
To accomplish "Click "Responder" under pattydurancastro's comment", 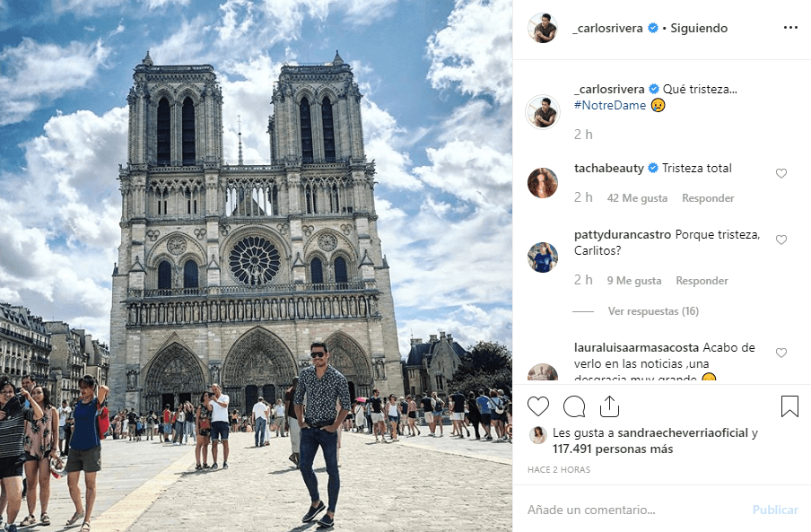I will point(702,280).
